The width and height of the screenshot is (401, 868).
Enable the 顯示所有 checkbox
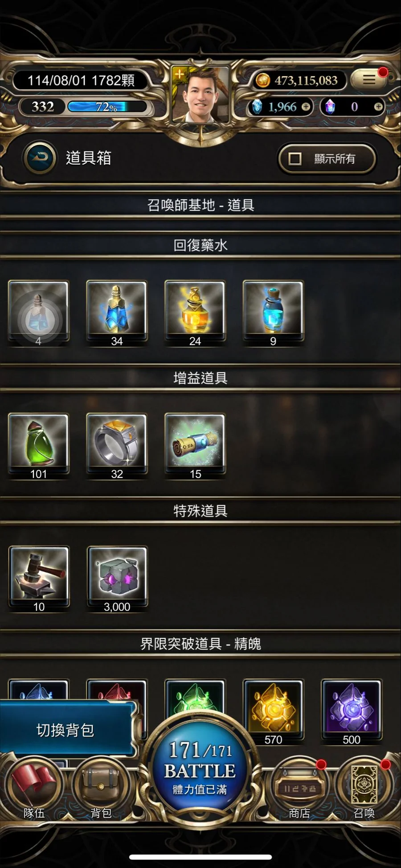[x=295, y=158]
